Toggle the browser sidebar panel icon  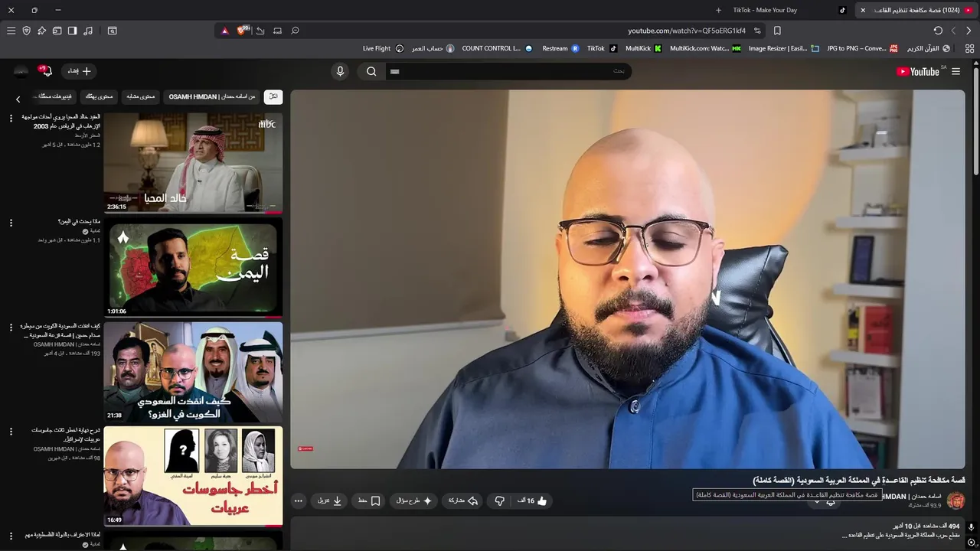point(72,31)
